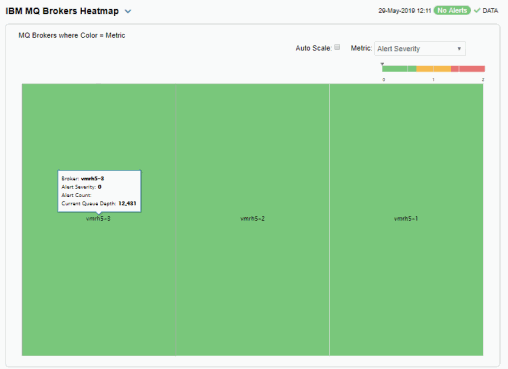Click the IBM MQ Brokers Heatmap title
Viewport: 508px width, 369px height.
[x=62, y=11]
